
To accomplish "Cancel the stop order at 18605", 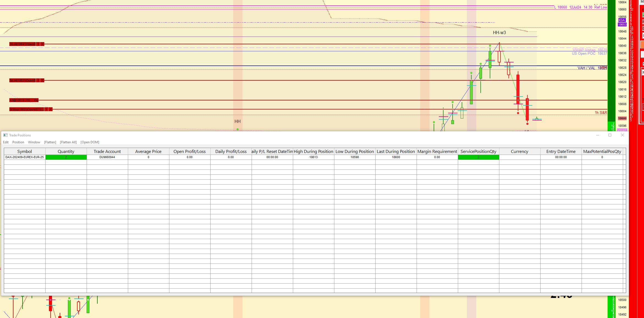I will (x=50, y=109).
